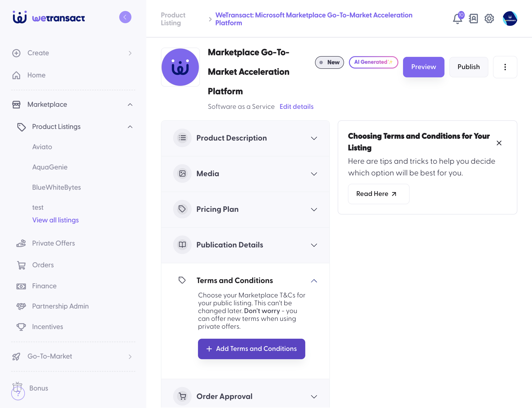Screen dimensions: 532x408
Task: Click the WeTransact logo
Action: (49, 17)
